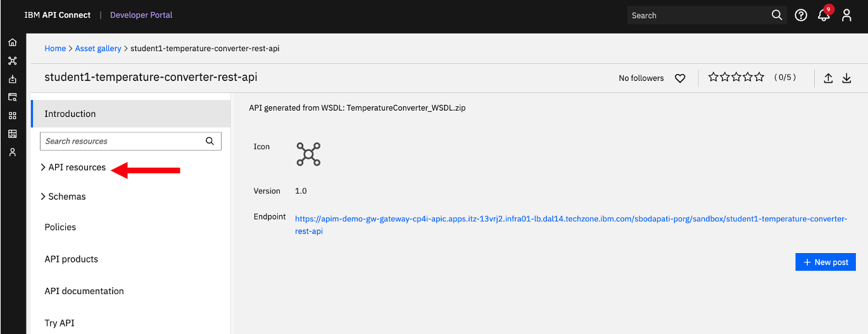Open the apps grid icon in left rail
Image resolution: width=868 pixels, height=334 pixels.
[13, 116]
